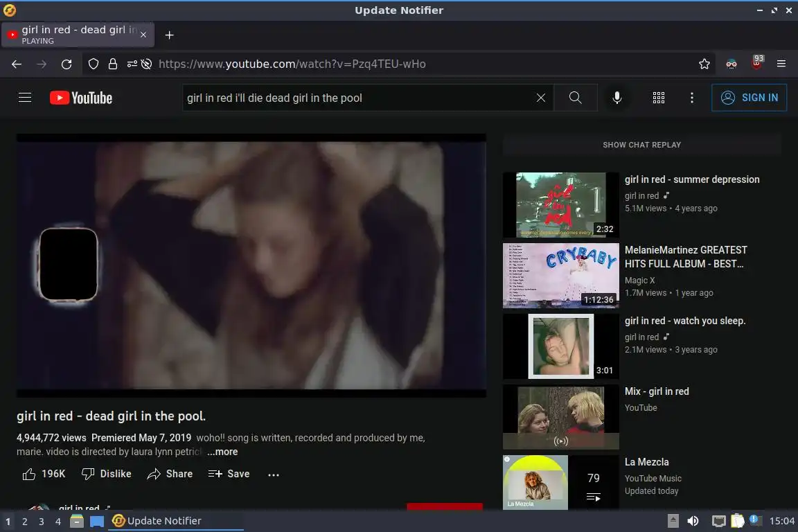
Task: Open the Mix - girl in red thumbnail
Action: pyautogui.click(x=561, y=417)
